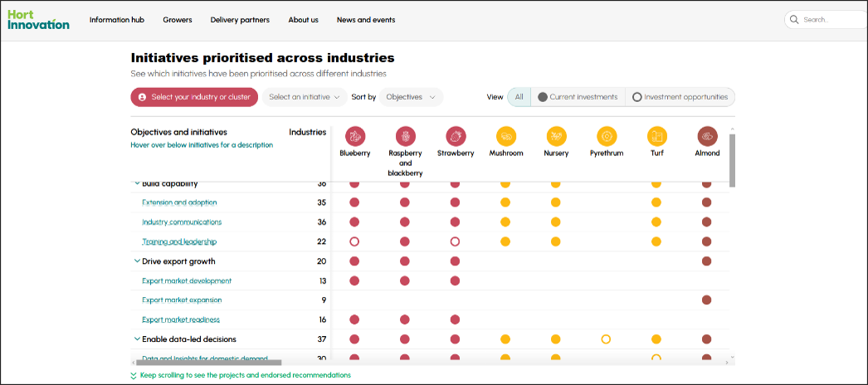Click the search magnifier icon
The image size is (868, 385).
(x=794, y=19)
